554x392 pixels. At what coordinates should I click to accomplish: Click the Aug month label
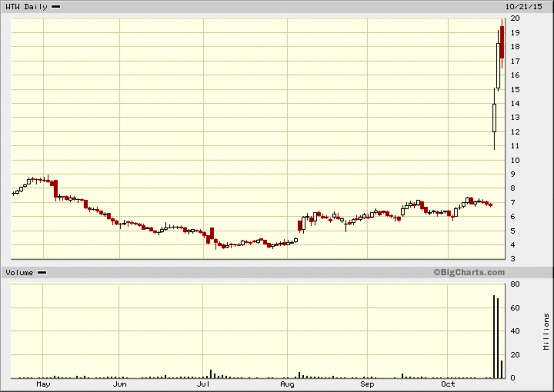(x=287, y=384)
